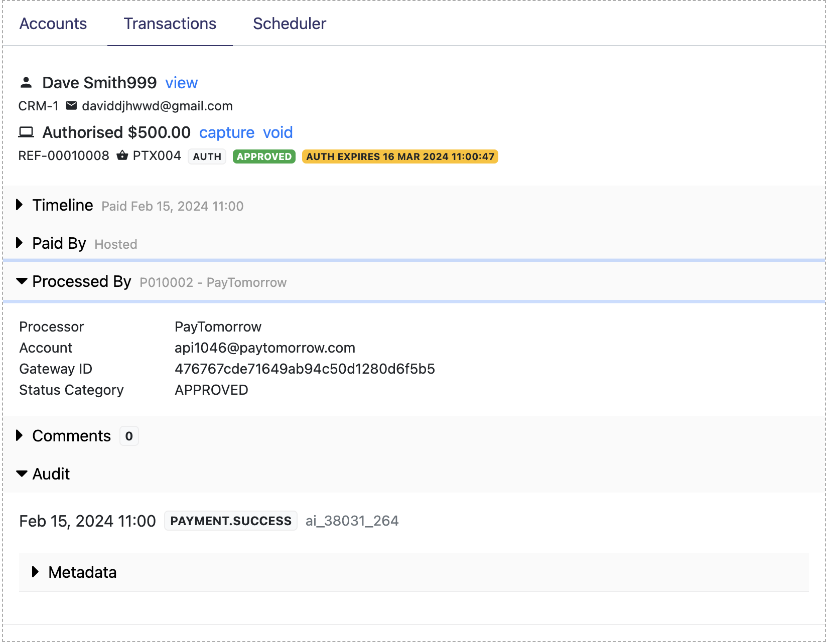Select audit date Feb 15, 2024 11:00
Viewport: 828px width, 644px height.
click(x=87, y=521)
